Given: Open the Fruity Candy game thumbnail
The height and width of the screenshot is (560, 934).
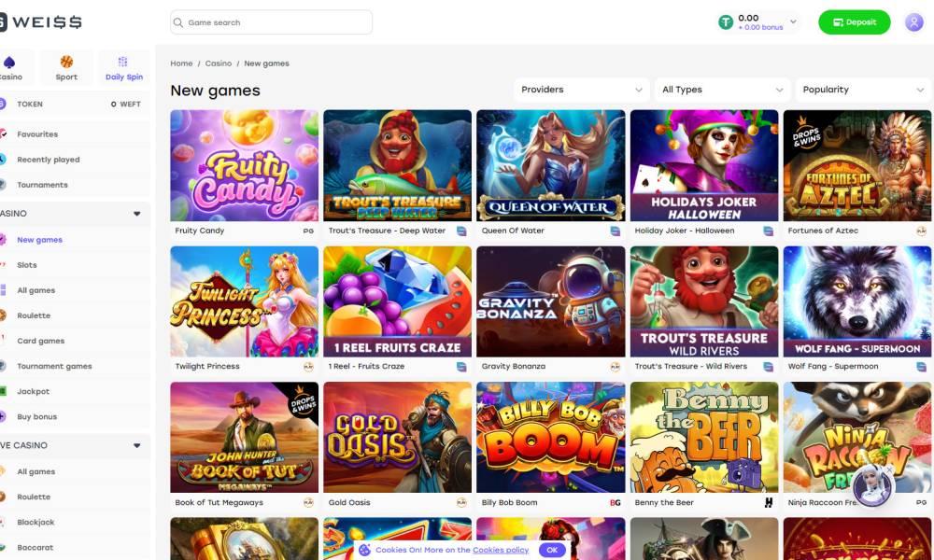Looking at the screenshot, I should [244, 165].
